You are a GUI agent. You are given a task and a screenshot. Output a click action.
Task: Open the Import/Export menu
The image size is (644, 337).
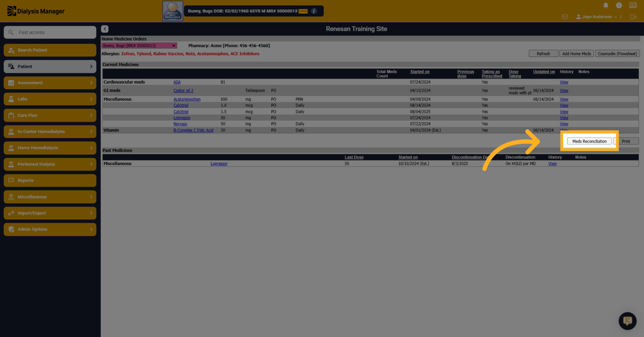50,213
